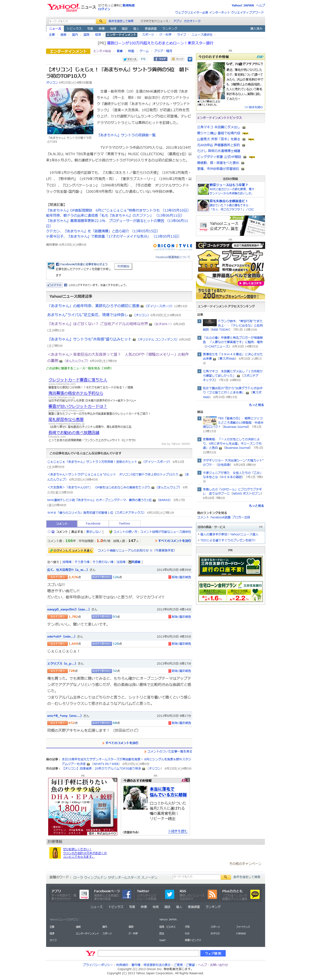Select 表示しない to hide comments
The width and height of the screenshot is (311, 980).
point(94,532)
